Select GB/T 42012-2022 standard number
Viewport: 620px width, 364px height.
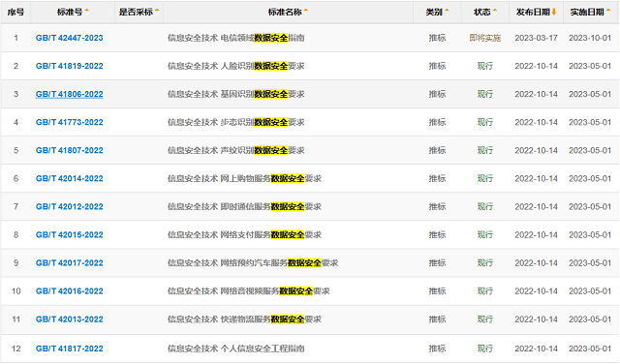point(69,206)
